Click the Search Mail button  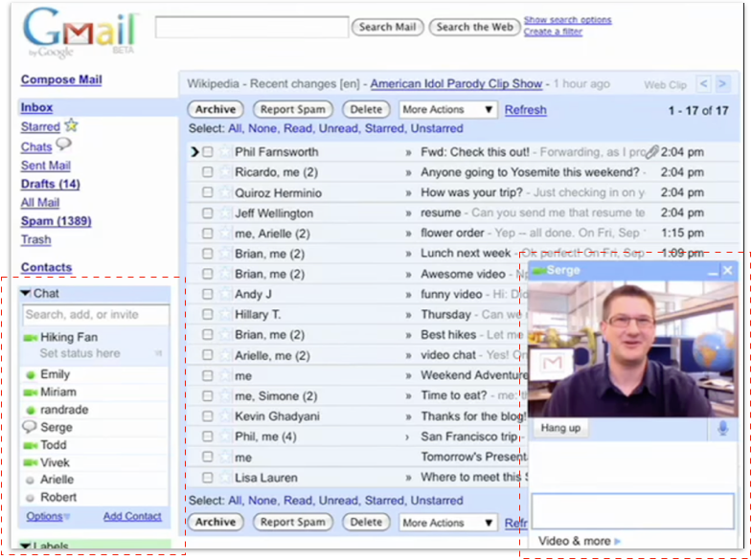pos(388,28)
